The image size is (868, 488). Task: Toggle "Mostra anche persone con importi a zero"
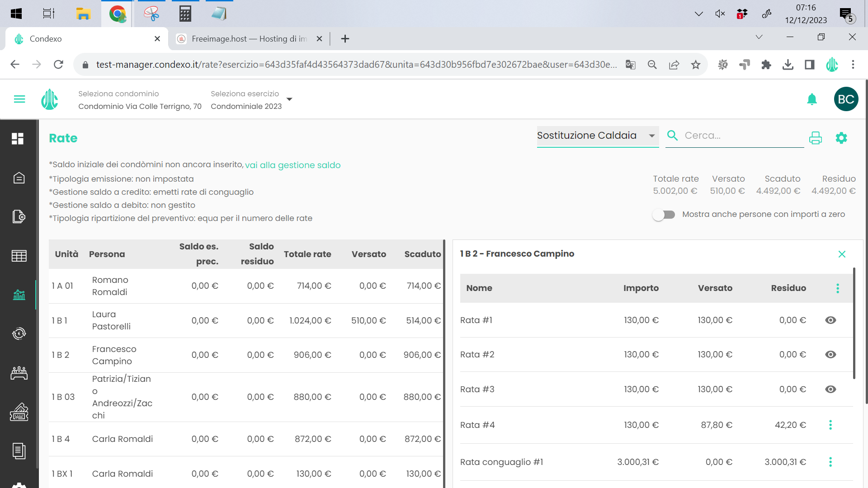tap(664, 215)
